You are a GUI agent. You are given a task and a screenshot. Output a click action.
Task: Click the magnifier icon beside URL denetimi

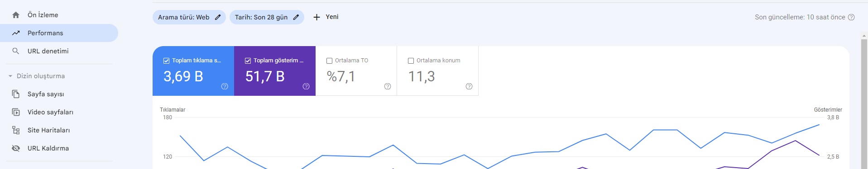click(x=16, y=51)
